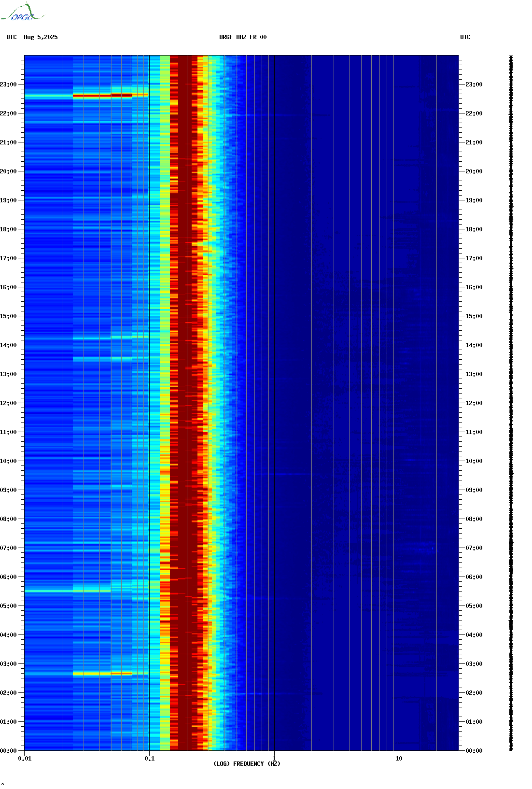Viewport: 532px width, 789px height.
Task: Select the '(LOG) FREQUENCY (HZ)' axis title
Action: tap(247, 764)
